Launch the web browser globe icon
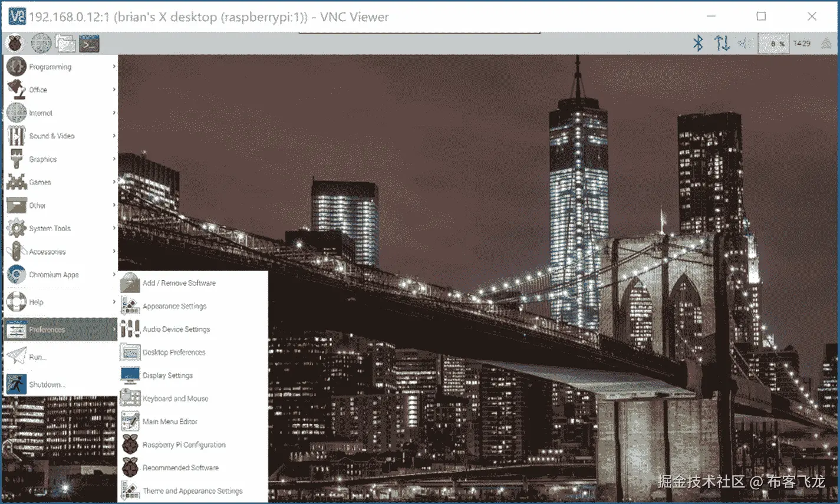 [41, 43]
